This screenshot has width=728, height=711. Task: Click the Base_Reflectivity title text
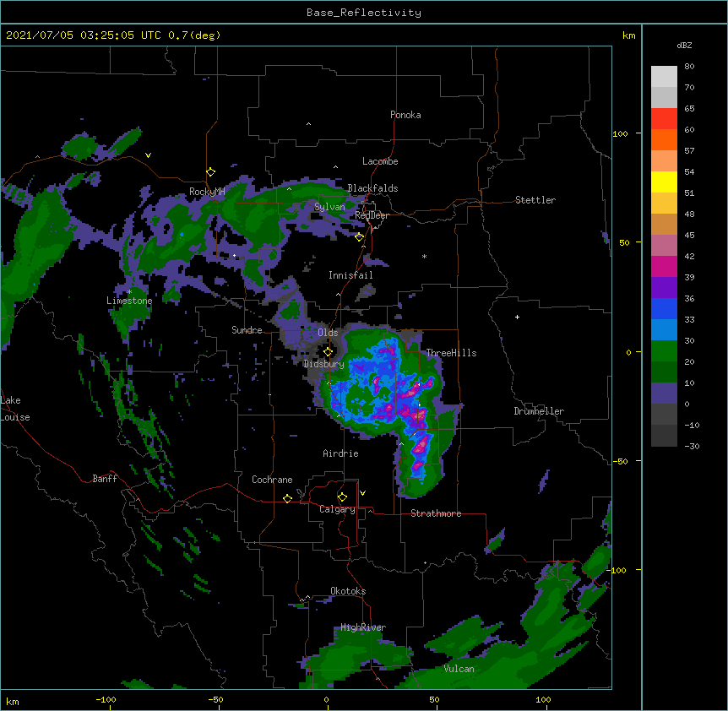(364, 13)
